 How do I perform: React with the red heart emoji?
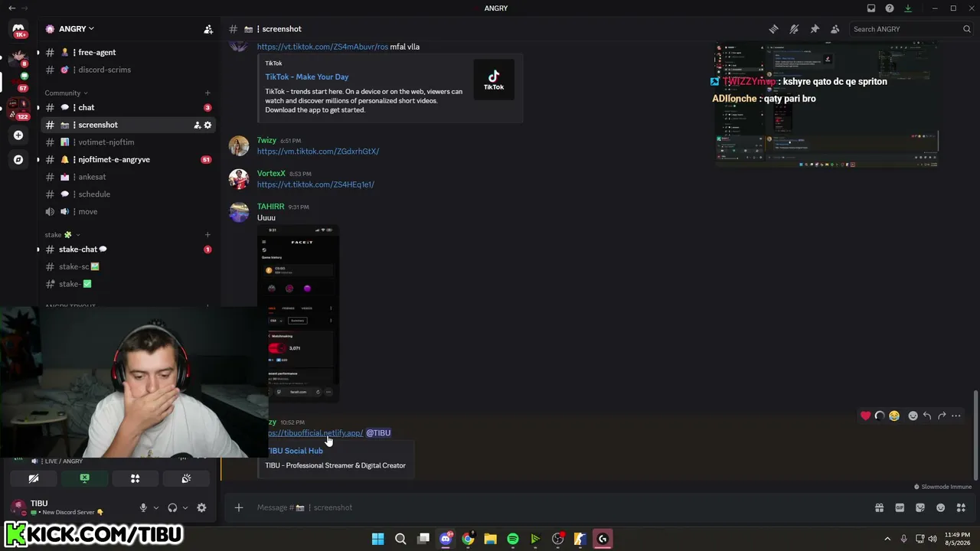(865, 416)
